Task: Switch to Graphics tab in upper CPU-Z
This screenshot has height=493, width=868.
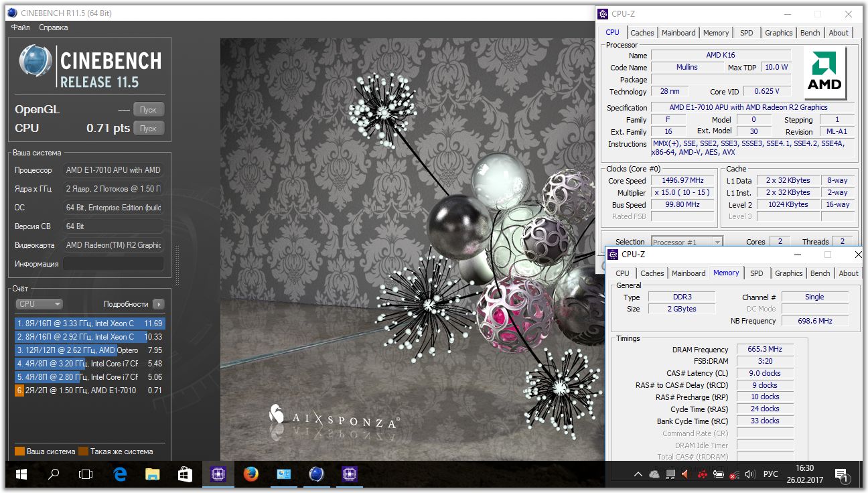Action: click(779, 33)
